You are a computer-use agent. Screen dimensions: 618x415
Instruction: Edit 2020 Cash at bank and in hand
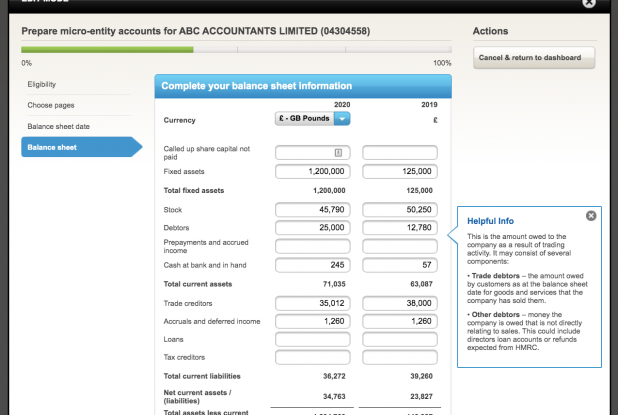312,265
